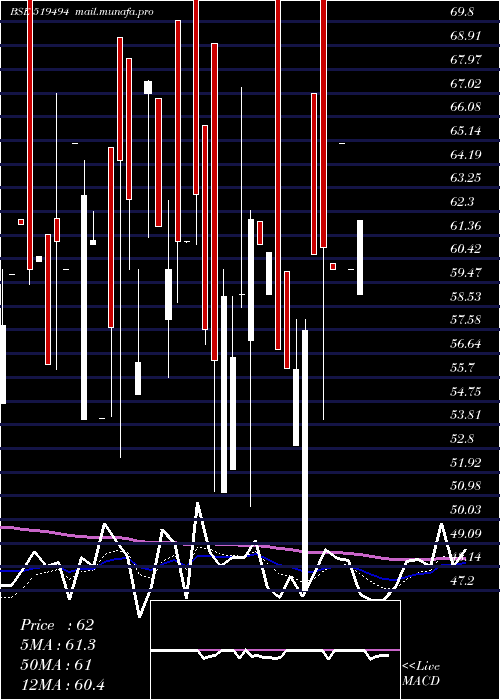Select the 50.98 price axis label

(x=466, y=486)
